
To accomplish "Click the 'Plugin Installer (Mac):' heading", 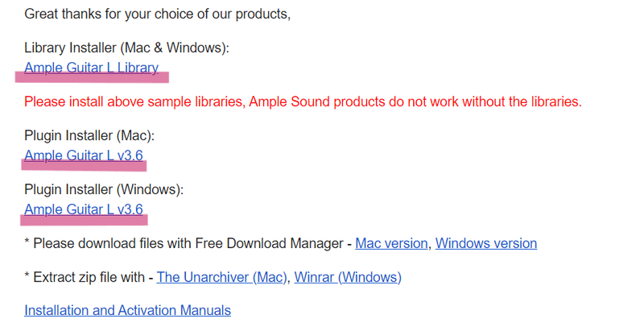I will click(89, 135).
